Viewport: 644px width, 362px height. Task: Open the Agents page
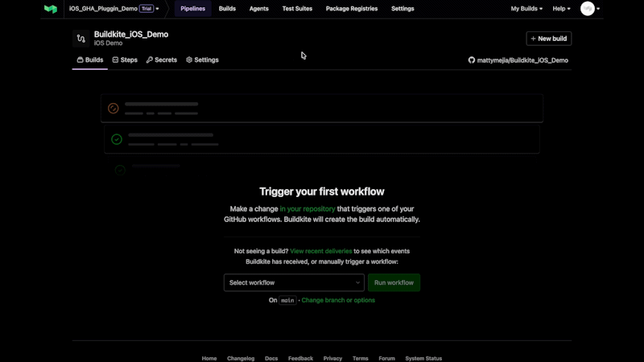pos(258,9)
